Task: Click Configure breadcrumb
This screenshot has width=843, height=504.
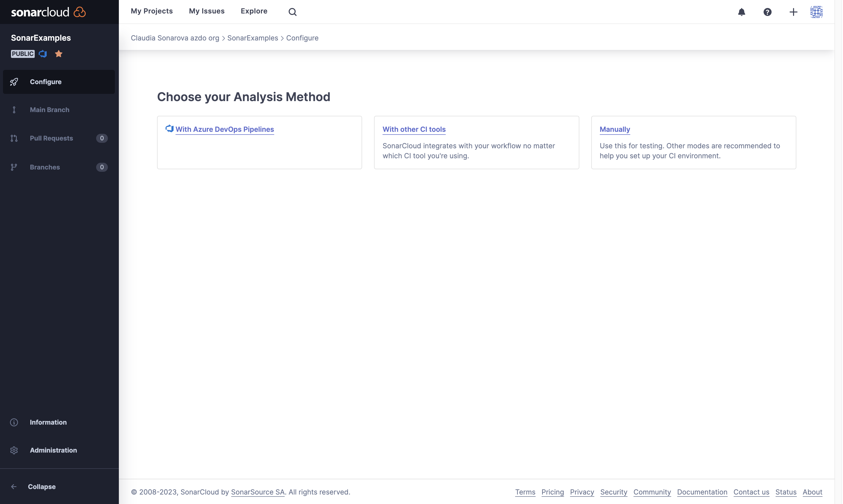Action: (302, 38)
